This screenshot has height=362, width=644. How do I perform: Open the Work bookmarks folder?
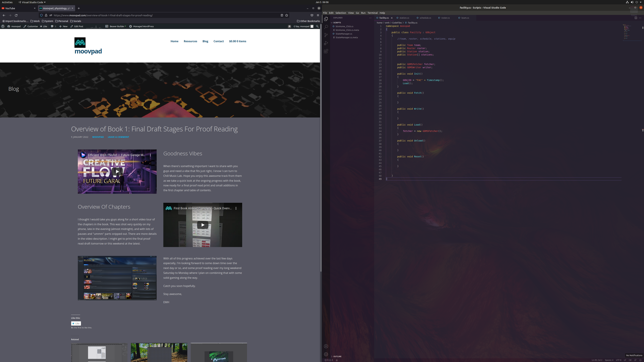click(x=35, y=21)
